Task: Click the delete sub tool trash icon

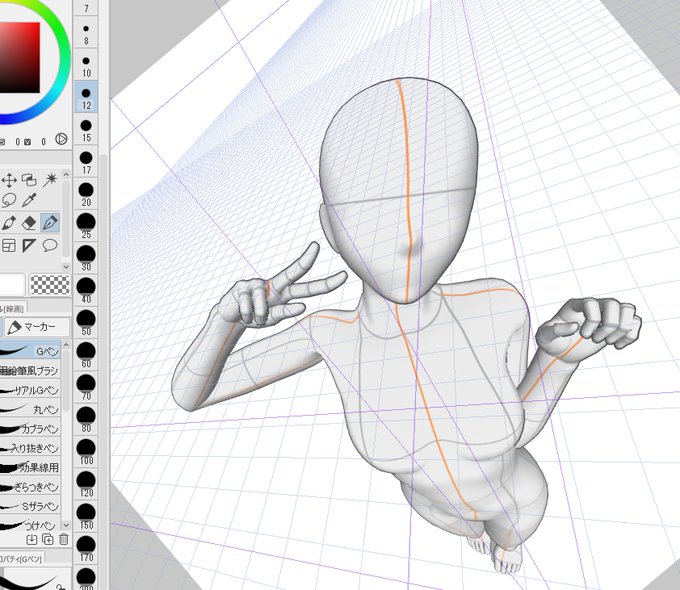Action: click(x=64, y=539)
